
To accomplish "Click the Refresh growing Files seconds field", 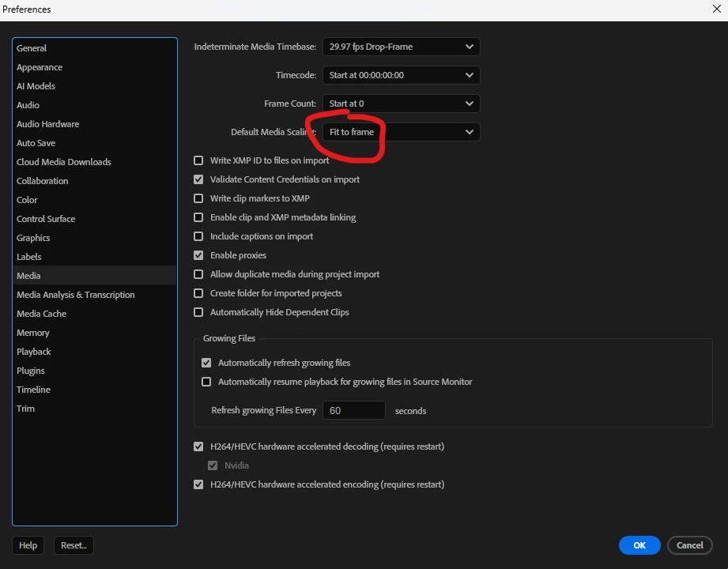I will (x=354, y=410).
